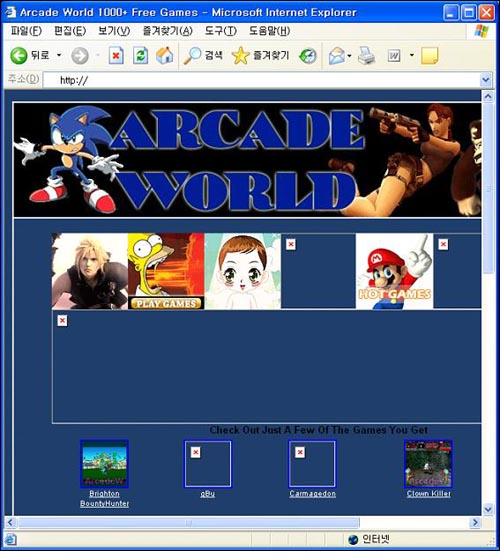Open the 보기(V) menu
Viewport: 500px width, 551px height.
click(x=114, y=31)
